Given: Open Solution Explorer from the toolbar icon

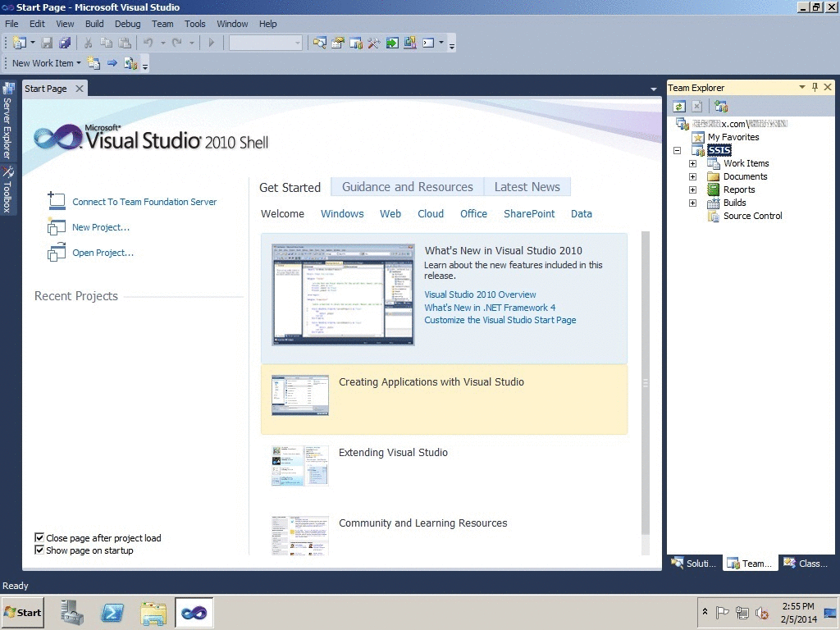Looking at the screenshot, I should (x=320, y=43).
